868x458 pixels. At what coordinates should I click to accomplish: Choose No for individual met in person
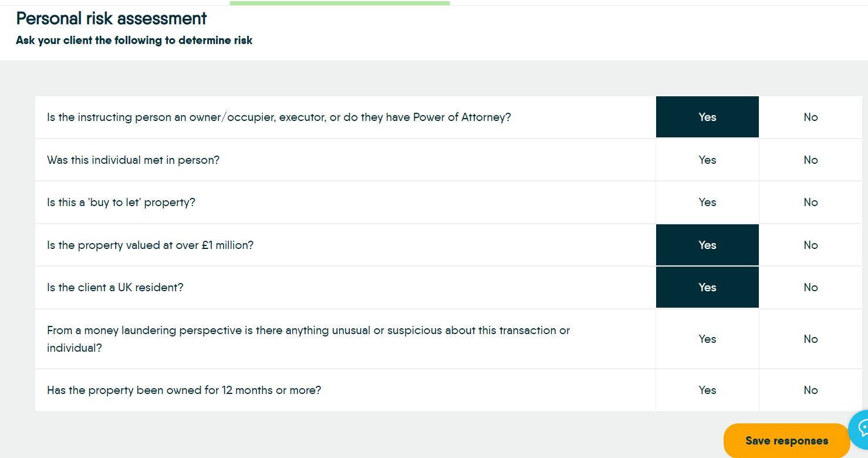click(810, 160)
